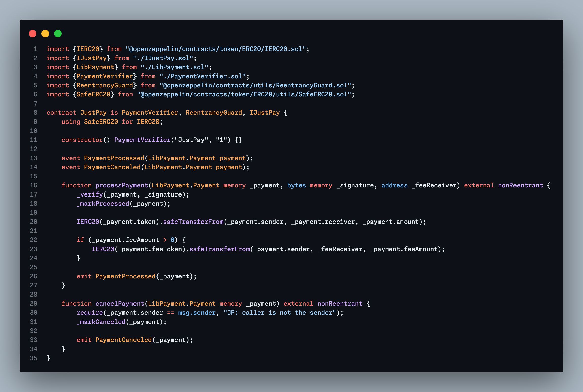Click safeTransferFrom on line 23
The image size is (583, 392).
pyautogui.click(x=220, y=249)
